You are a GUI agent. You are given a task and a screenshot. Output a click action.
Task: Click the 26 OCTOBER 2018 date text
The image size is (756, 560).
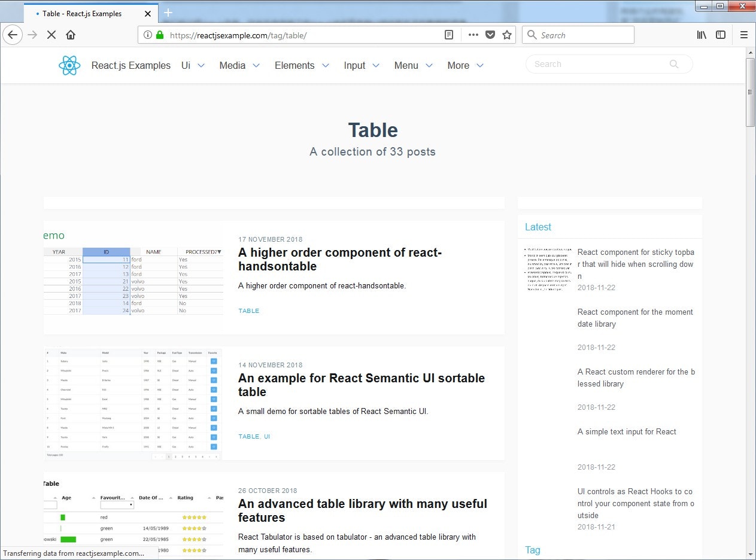pos(268,491)
